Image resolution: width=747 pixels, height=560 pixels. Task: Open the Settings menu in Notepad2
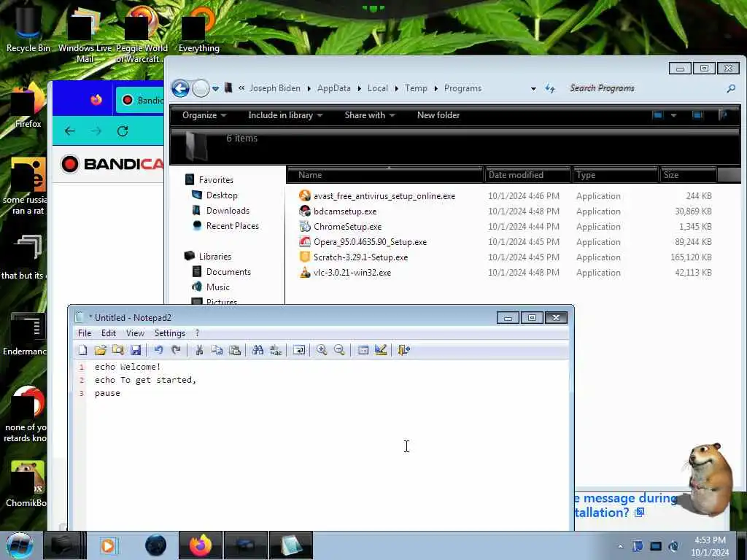[169, 332]
